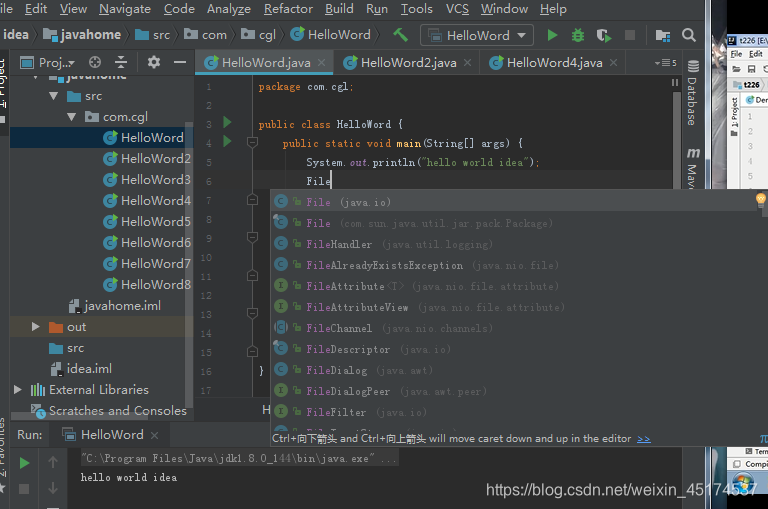Toggle code fold marker at line 7
Viewport: 768px width, 509px height.
pyautogui.click(x=252, y=199)
